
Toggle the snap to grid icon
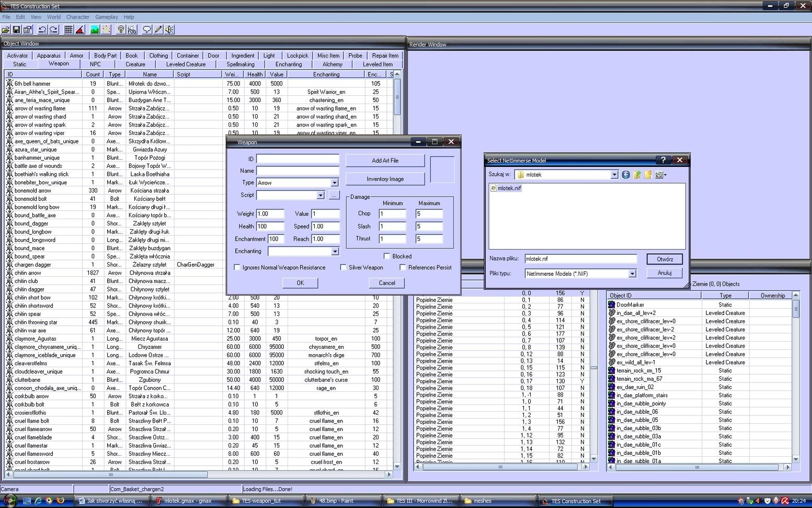(68, 30)
